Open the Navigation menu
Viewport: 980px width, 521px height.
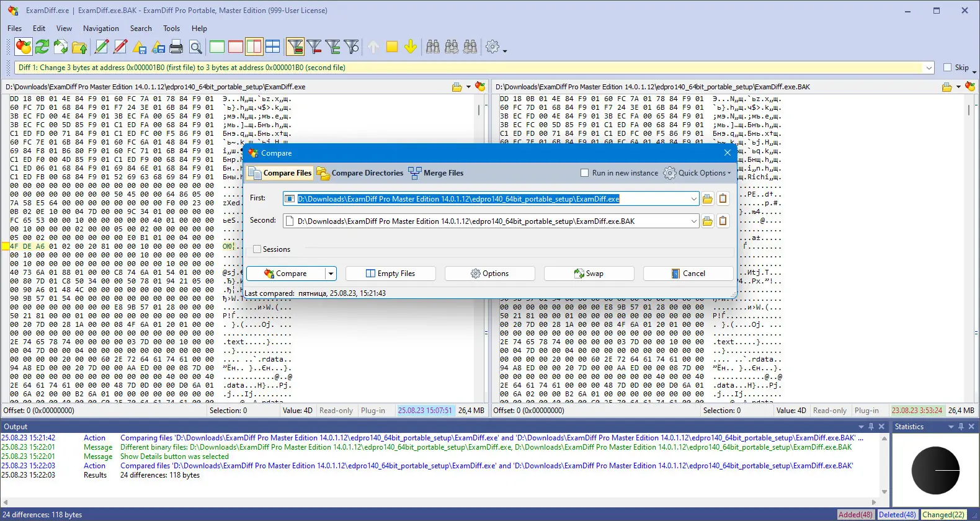[x=101, y=29]
